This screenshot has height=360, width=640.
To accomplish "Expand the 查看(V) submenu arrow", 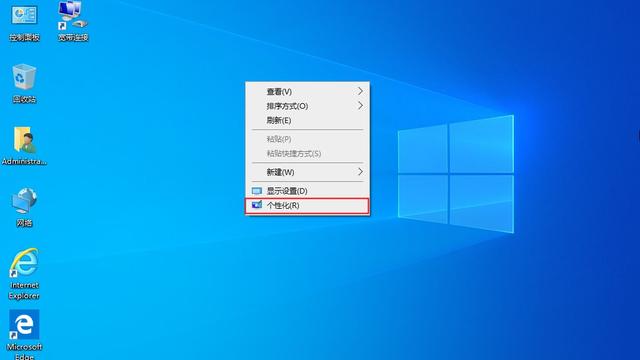I will click(360, 91).
